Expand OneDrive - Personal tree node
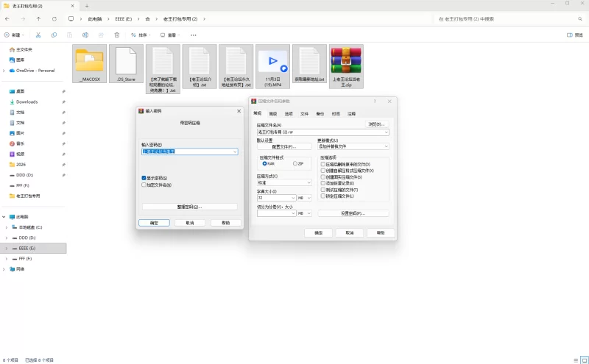The height and width of the screenshot is (364, 589). pos(4,71)
